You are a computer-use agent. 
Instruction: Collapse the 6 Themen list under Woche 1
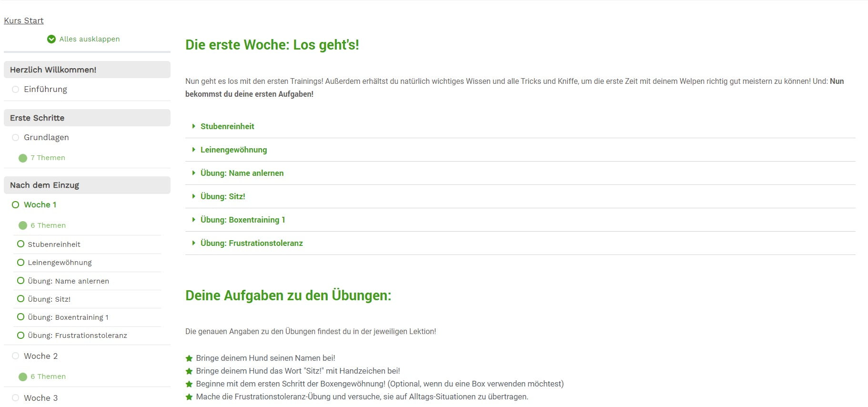click(48, 225)
